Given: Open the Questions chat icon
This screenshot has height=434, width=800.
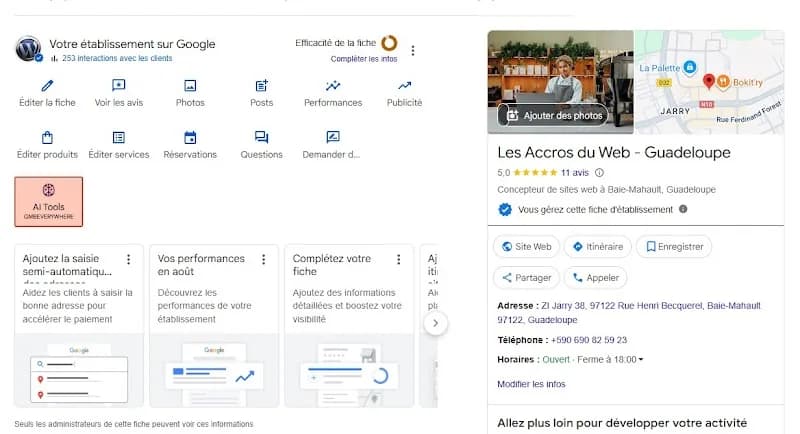Looking at the screenshot, I should 261,137.
